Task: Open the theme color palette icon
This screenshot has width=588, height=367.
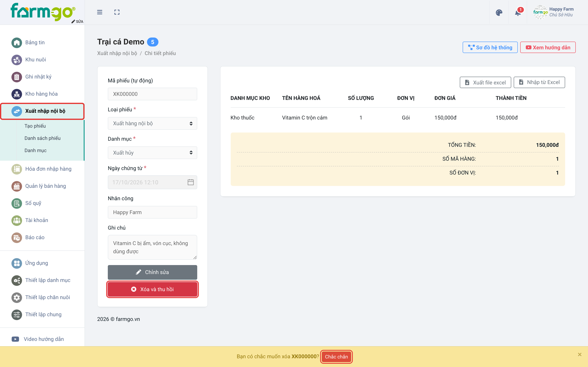Action: pyautogui.click(x=499, y=12)
